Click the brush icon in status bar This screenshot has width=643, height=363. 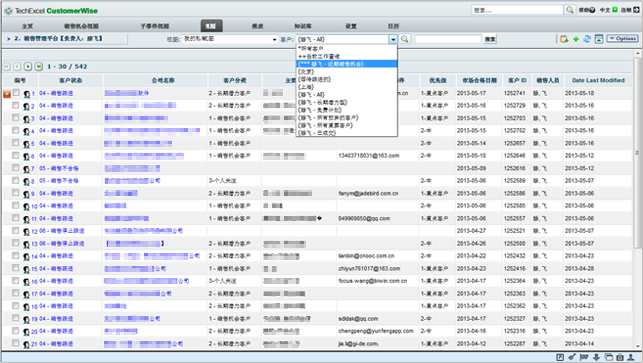[x=572, y=357]
